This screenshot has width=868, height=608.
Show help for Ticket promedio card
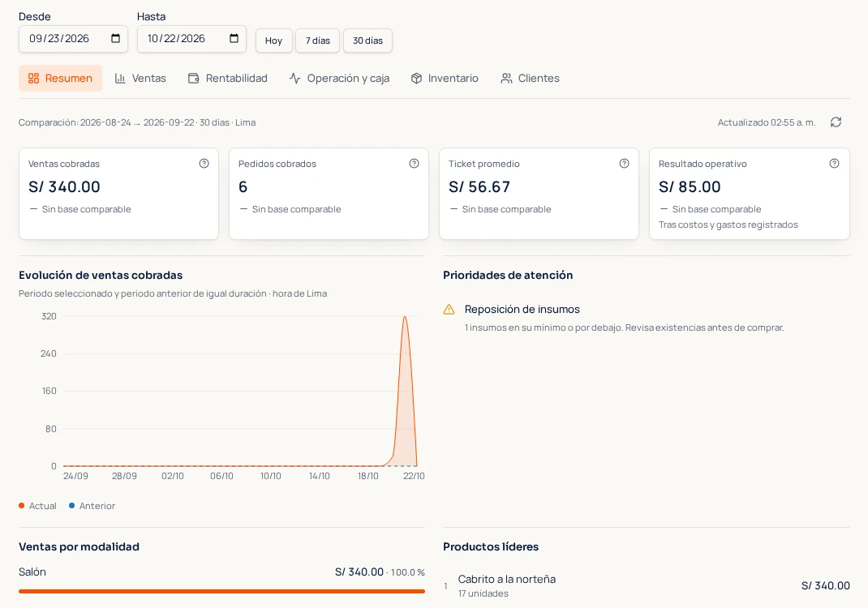[624, 163]
